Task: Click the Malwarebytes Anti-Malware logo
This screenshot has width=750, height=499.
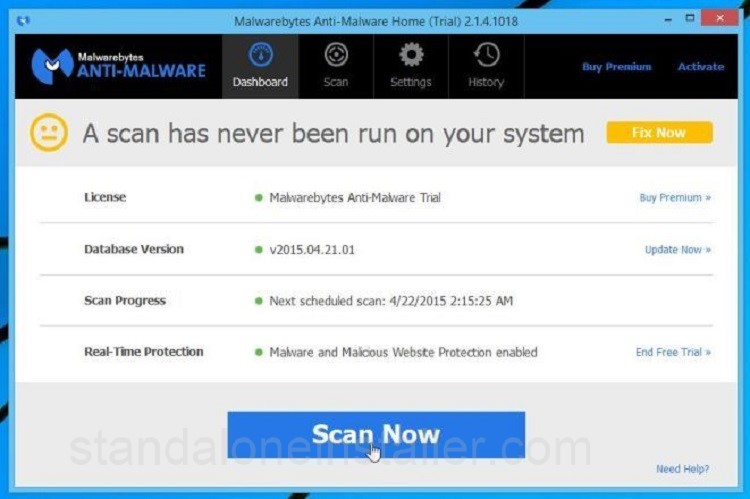Action: 119,66
